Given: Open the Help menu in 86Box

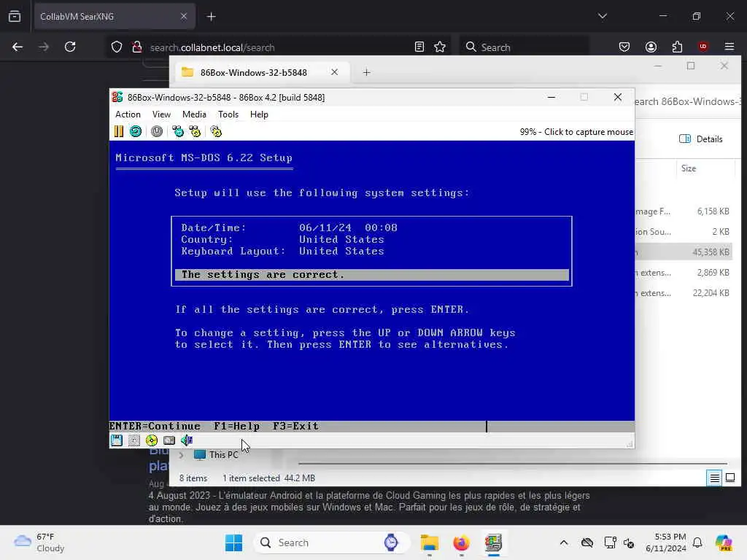Looking at the screenshot, I should (x=259, y=114).
